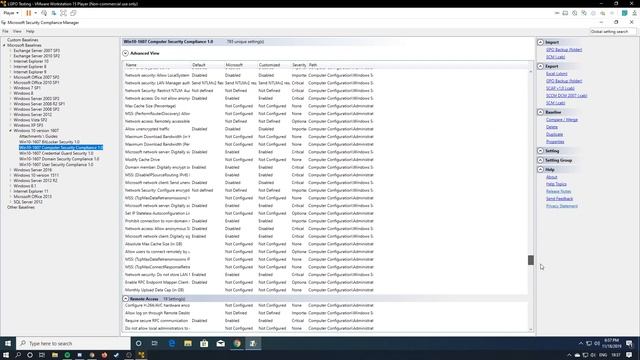Expand the Setting section in actions pane

pos(540,151)
